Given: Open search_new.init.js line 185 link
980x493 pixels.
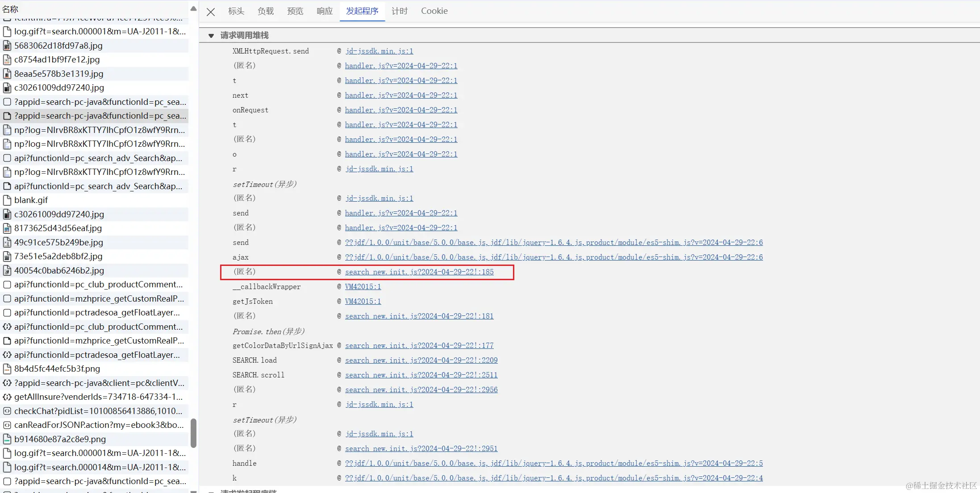Looking at the screenshot, I should (419, 272).
